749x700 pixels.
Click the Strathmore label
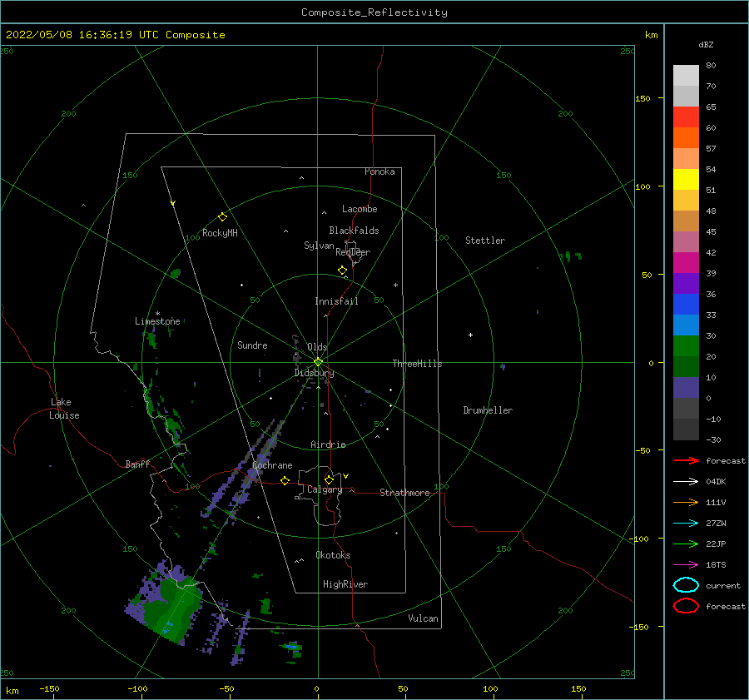[404, 493]
